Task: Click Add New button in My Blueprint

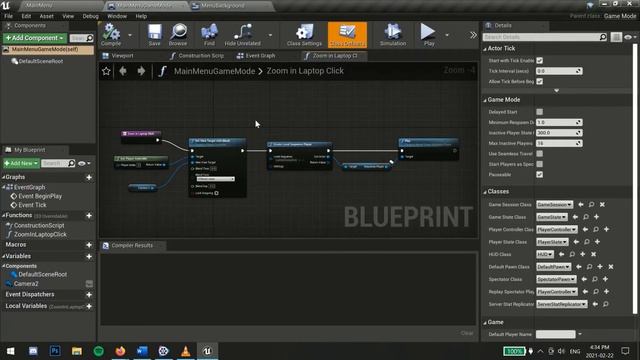Action: [x=21, y=163]
